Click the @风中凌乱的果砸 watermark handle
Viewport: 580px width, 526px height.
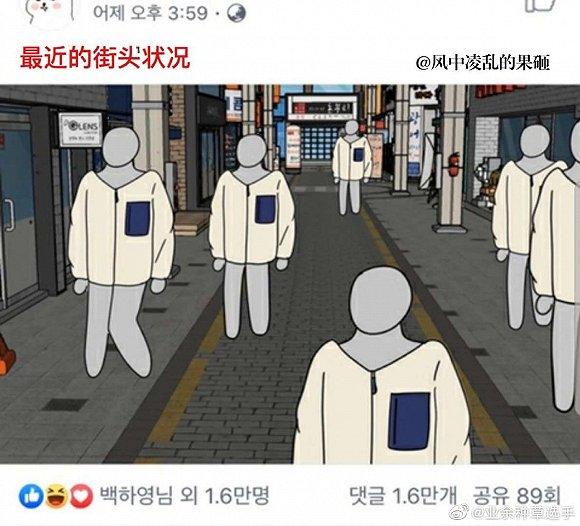click(x=483, y=63)
